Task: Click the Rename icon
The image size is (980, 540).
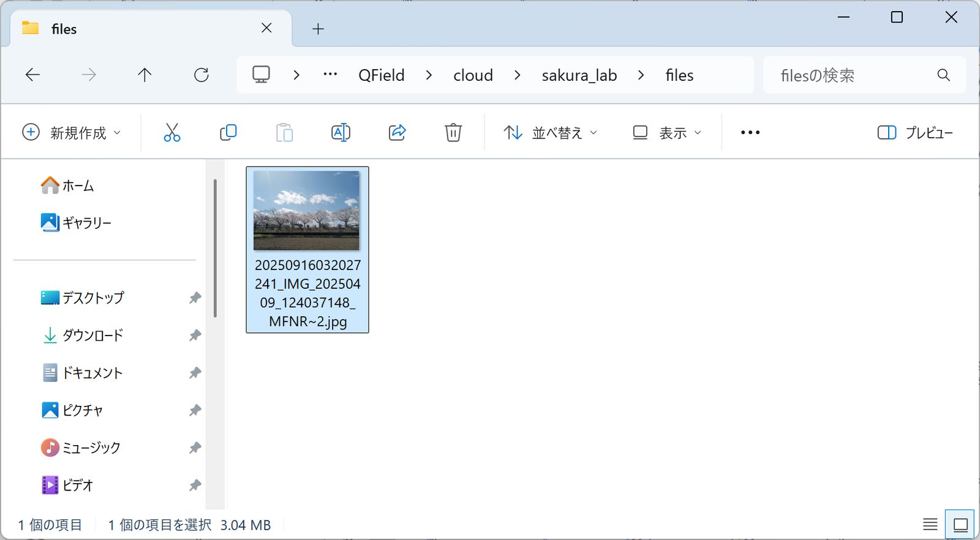Action: click(341, 132)
